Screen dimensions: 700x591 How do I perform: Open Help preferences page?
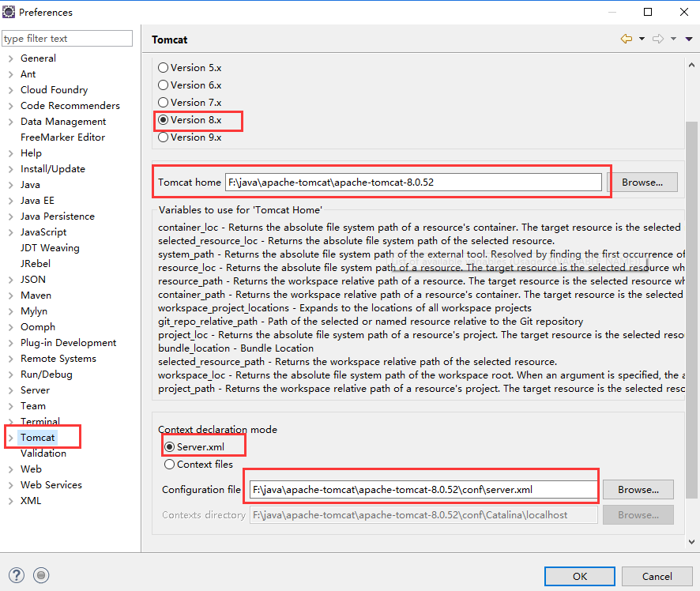31,153
